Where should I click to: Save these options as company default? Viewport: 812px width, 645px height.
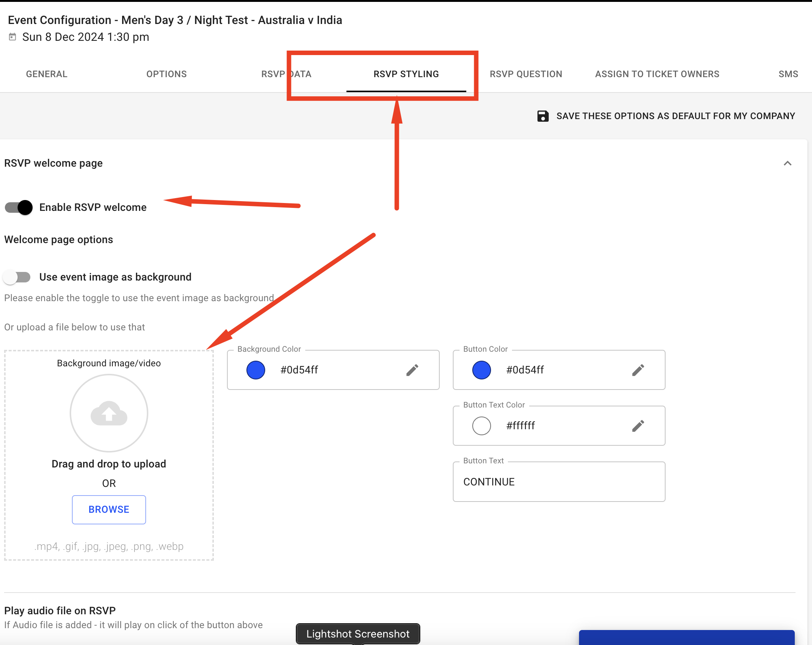point(675,116)
